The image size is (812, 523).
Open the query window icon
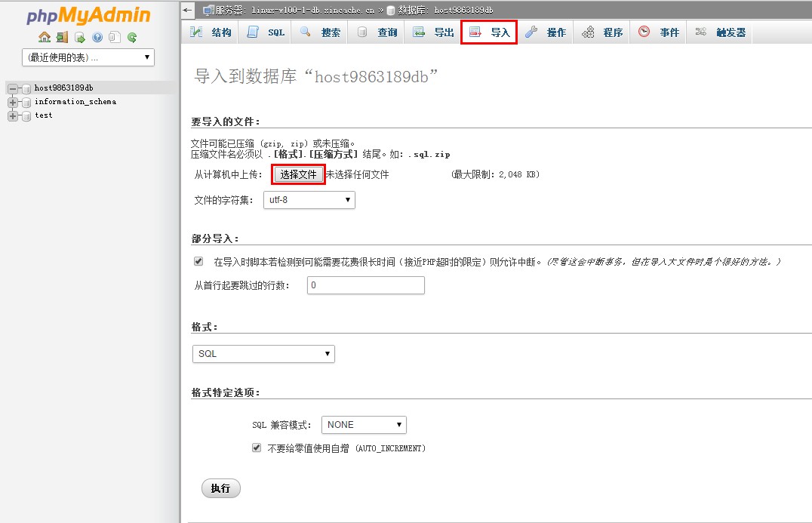tap(80, 37)
